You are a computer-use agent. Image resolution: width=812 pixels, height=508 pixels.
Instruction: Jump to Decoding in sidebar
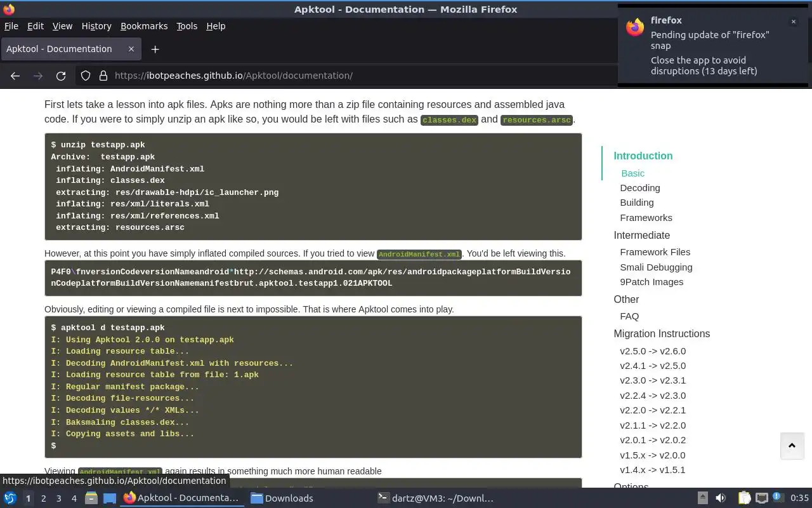[639, 188]
